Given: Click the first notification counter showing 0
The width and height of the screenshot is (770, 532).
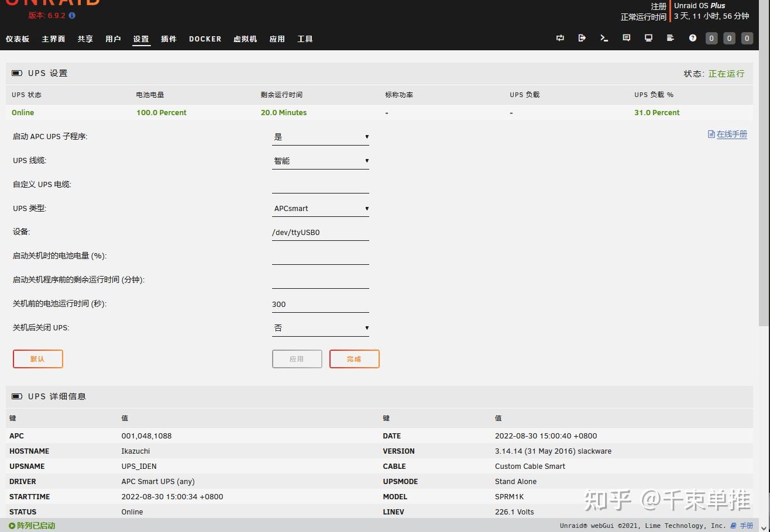Looking at the screenshot, I should pos(711,38).
